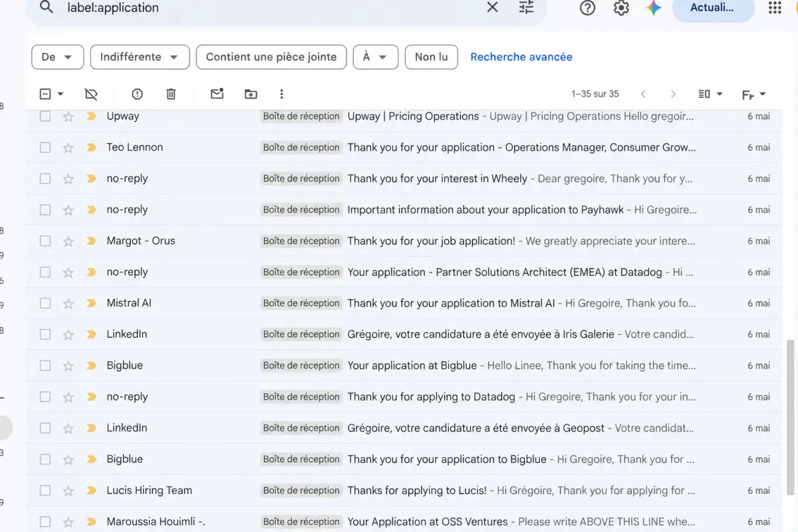Open Thanks for applying to Lucis email

(417, 491)
